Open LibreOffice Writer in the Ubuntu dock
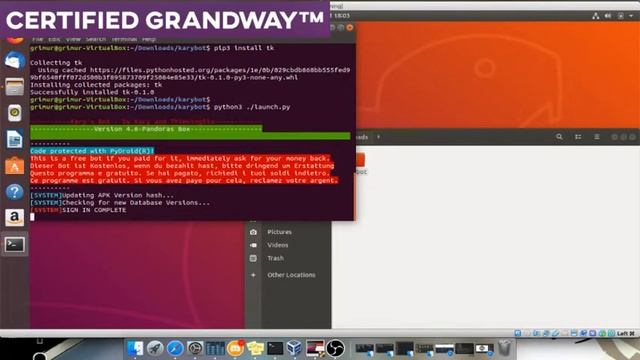The image size is (640, 360). pyautogui.click(x=15, y=139)
